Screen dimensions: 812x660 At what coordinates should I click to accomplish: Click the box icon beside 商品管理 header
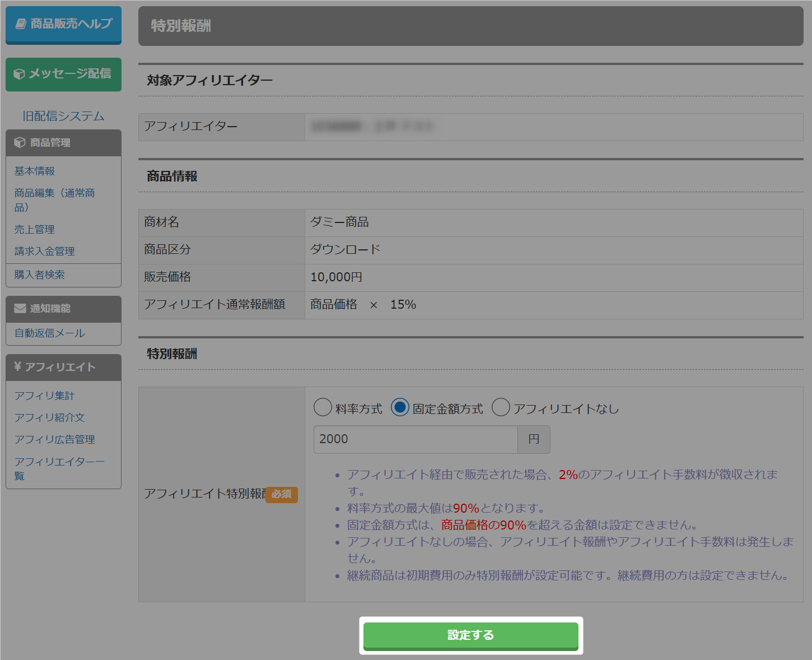(x=20, y=142)
